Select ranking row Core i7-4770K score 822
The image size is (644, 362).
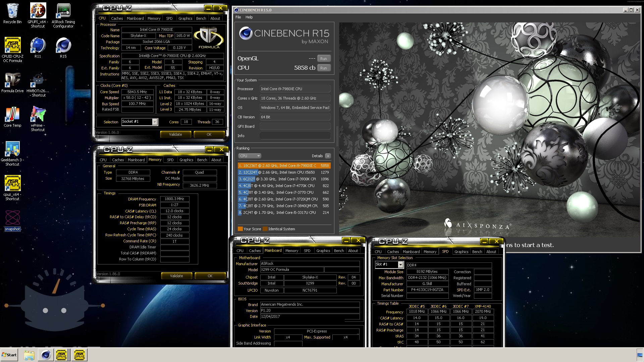(x=284, y=186)
